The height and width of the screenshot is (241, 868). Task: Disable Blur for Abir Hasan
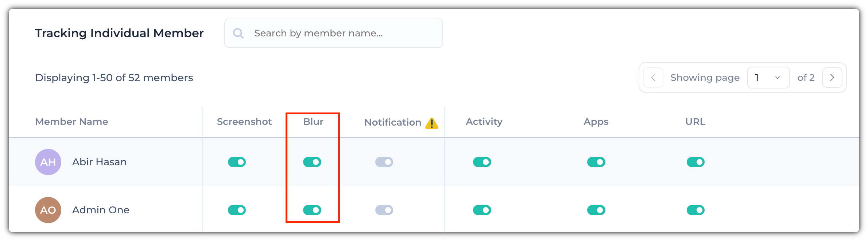click(312, 162)
